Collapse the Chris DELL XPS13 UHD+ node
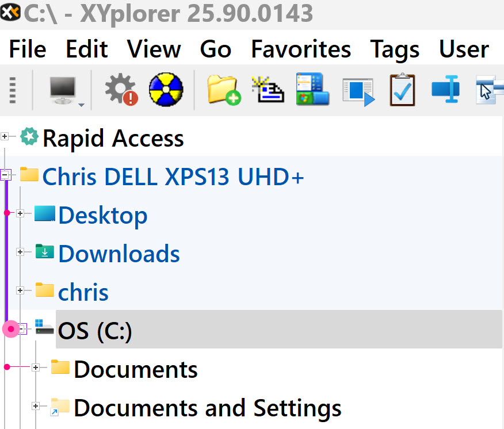 [x=5, y=175]
